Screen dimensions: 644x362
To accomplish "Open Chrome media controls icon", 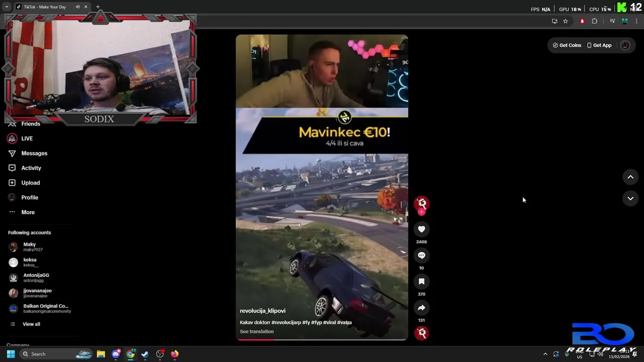I will pyautogui.click(x=612, y=21).
